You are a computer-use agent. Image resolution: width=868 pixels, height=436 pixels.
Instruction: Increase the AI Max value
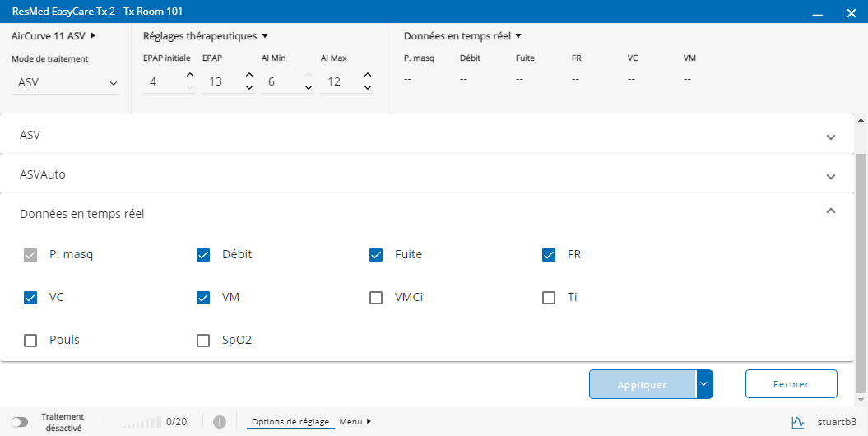[368, 75]
